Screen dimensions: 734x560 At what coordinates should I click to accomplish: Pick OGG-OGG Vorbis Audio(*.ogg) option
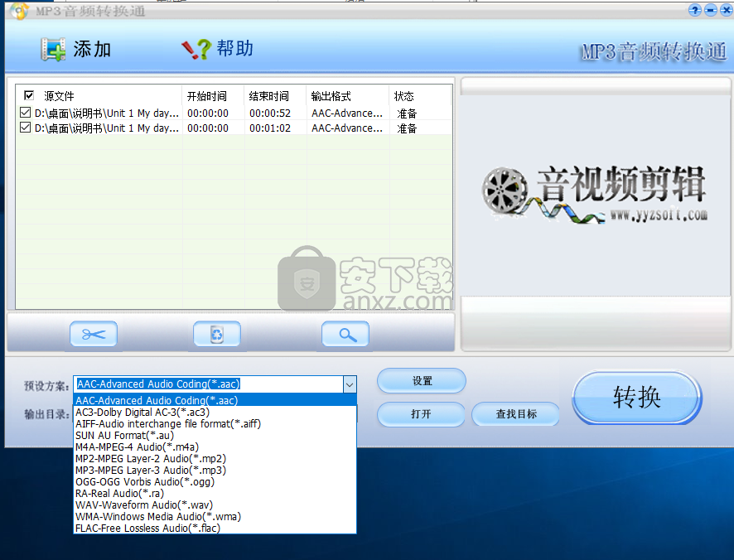(x=215, y=482)
